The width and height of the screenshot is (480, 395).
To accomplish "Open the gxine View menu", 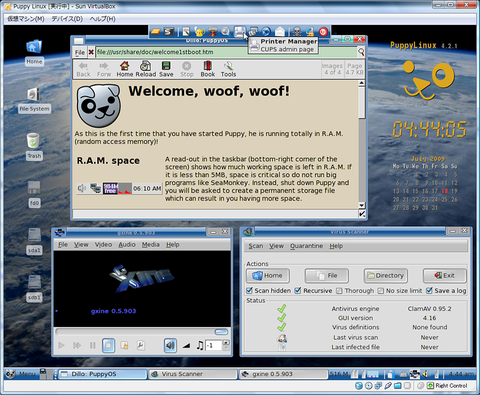I will [x=81, y=245].
